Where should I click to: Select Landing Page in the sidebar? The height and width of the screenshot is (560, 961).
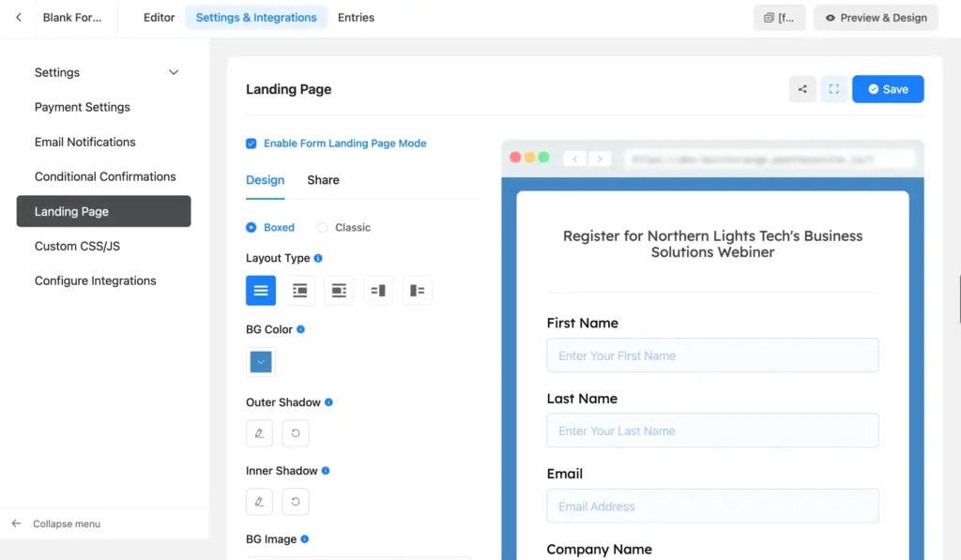pyautogui.click(x=103, y=211)
